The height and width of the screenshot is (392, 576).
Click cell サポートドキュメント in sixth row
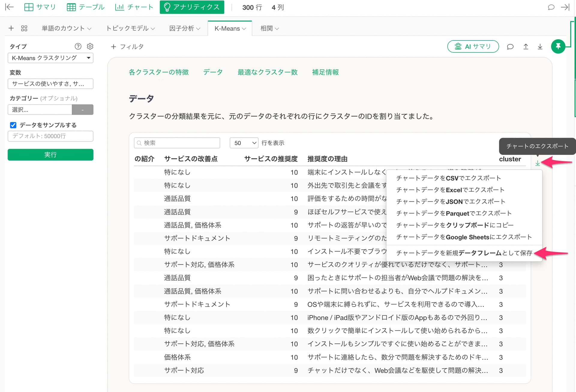(197, 238)
